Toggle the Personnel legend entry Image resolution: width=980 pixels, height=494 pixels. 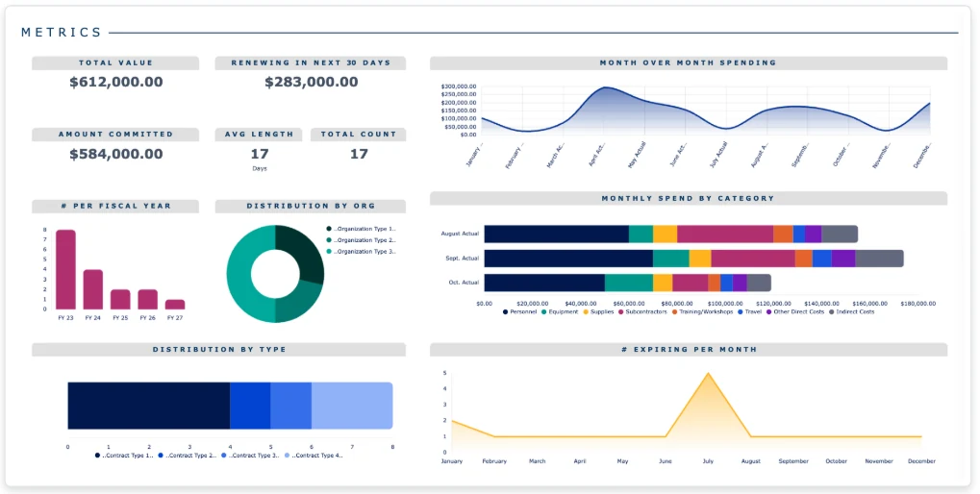pos(520,311)
